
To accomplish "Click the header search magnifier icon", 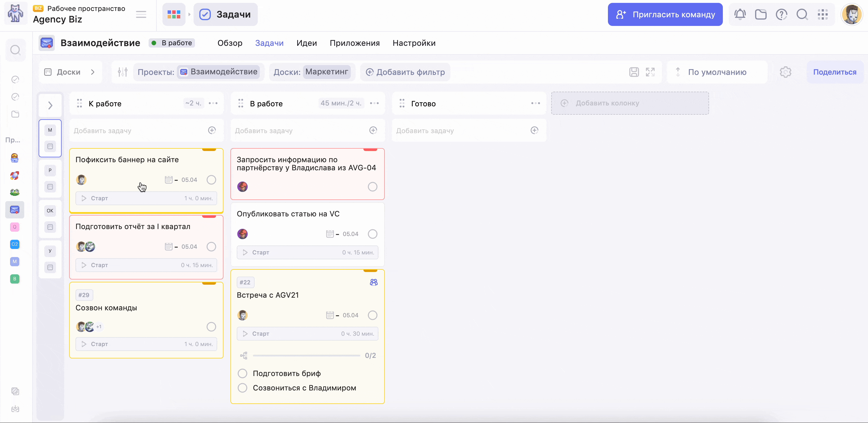I will point(802,14).
